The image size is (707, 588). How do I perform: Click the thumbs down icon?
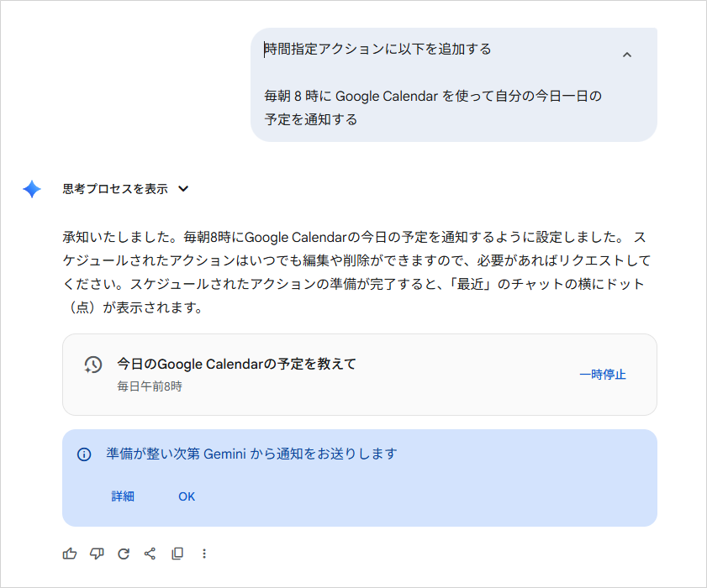point(97,554)
